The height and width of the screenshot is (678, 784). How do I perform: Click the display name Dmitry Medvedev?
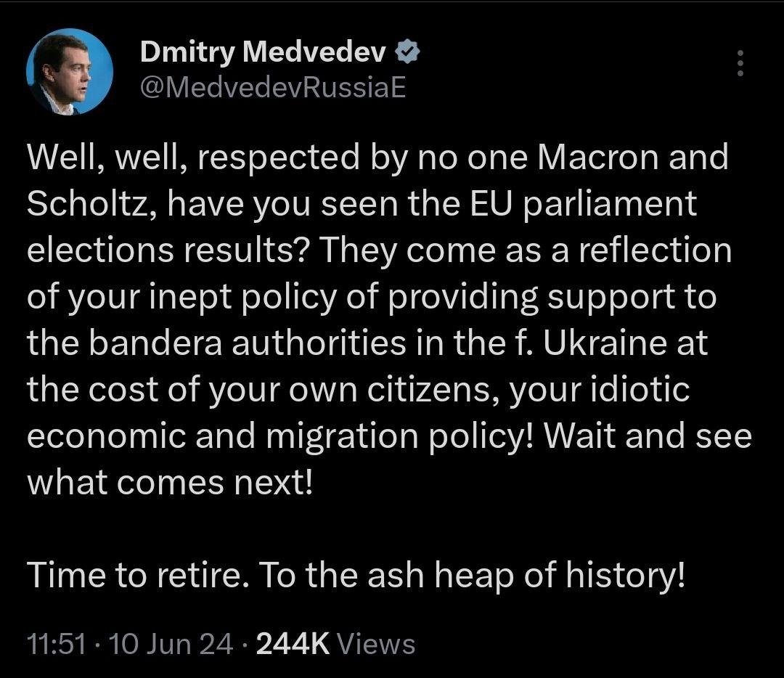(x=263, y=51)
